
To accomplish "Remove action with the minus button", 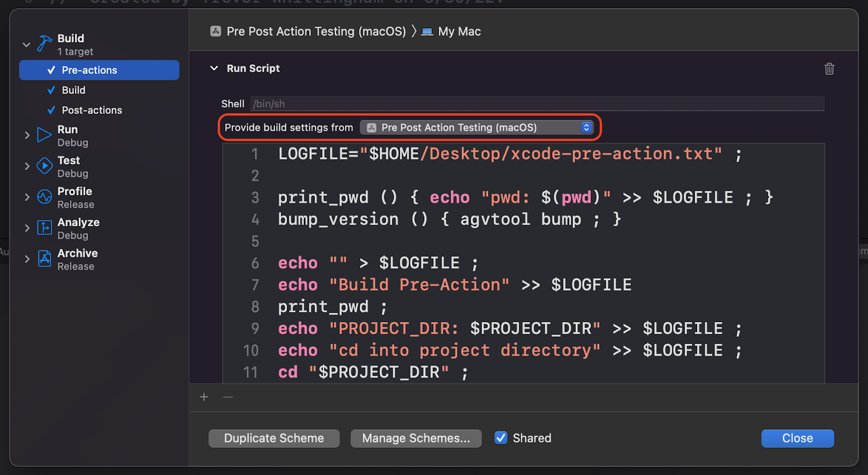I will [228, 397].
